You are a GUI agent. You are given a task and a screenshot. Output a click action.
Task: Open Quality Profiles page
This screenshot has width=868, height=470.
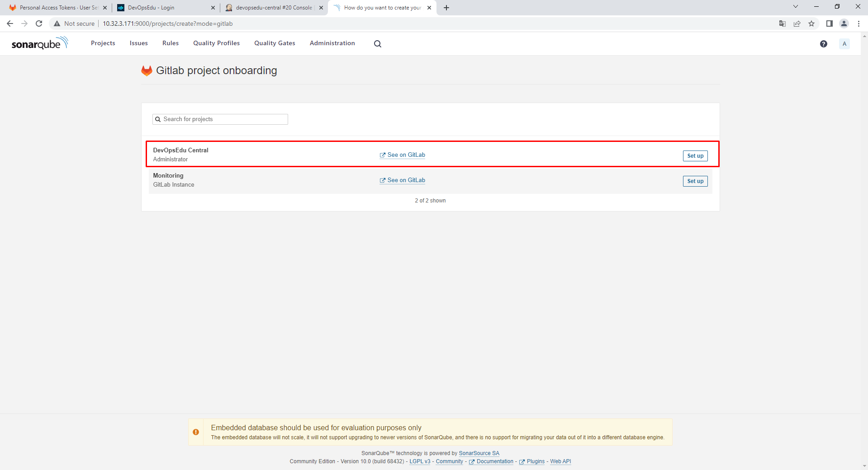217,43
